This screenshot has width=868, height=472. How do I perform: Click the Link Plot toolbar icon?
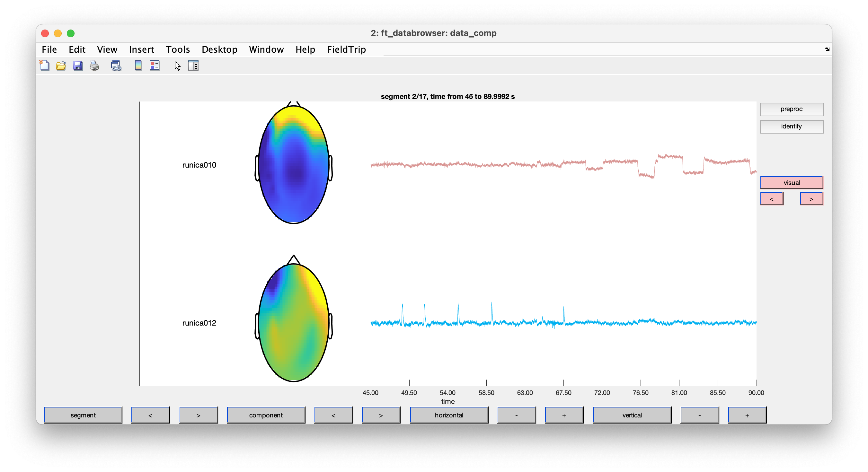click(x=116, y=66)
